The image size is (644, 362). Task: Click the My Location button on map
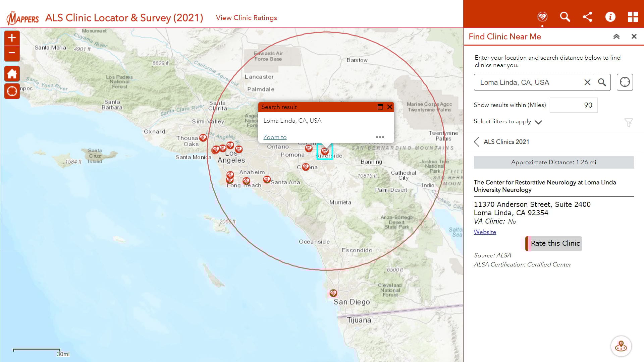click(x=12, y=91)
